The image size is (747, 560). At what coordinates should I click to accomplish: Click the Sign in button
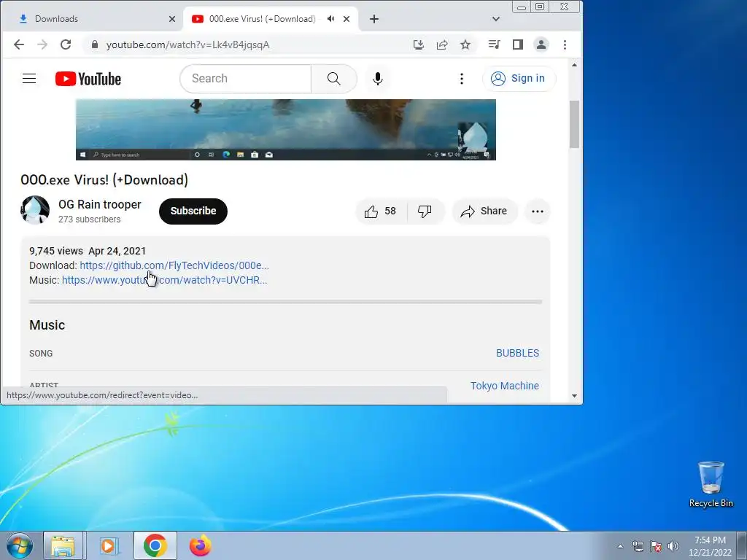click(519, 79)
